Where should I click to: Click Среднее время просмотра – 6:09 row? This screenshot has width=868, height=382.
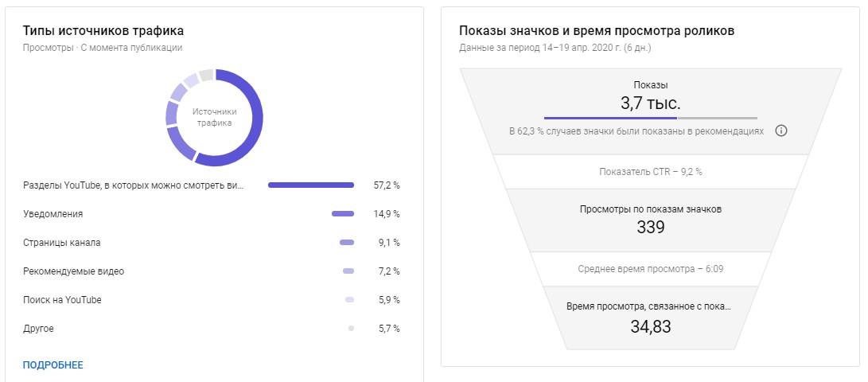pos(650,268)
